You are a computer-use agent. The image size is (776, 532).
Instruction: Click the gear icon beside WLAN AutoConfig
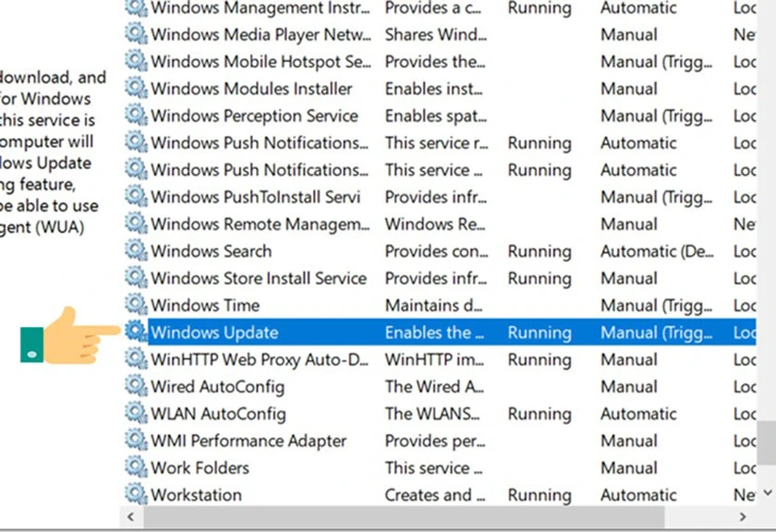pos(136,413)
